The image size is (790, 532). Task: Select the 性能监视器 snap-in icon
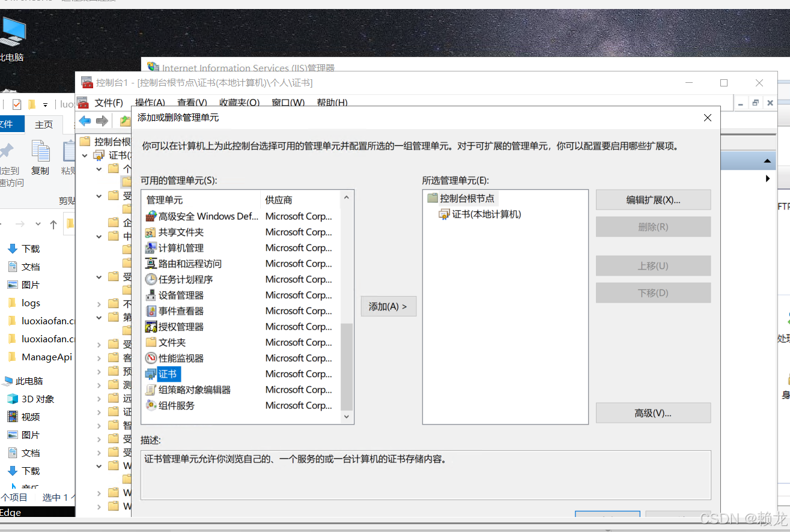coord(151,358)
